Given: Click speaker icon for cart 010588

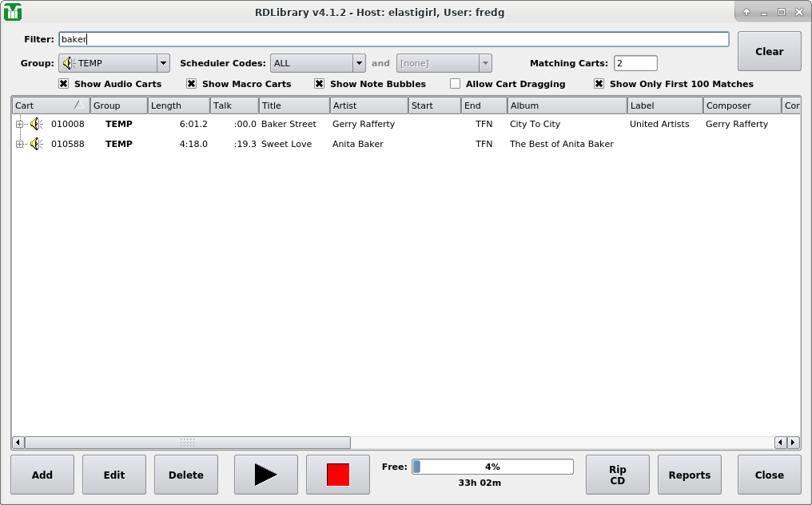Looking at the screenshot, I should (x=36, y=144).
